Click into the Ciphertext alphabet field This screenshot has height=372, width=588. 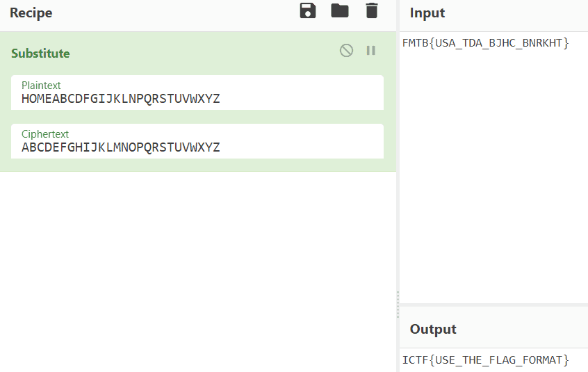coord(197,147)
